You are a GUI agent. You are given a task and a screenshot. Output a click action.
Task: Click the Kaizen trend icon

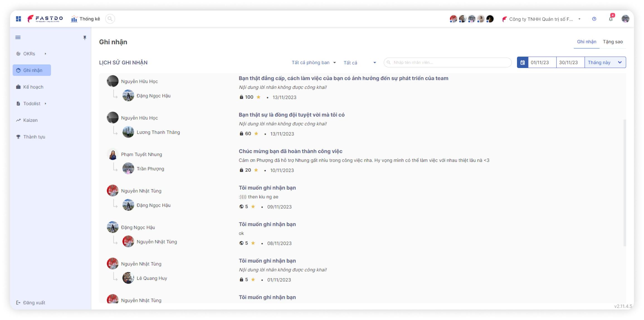point(18,120)
